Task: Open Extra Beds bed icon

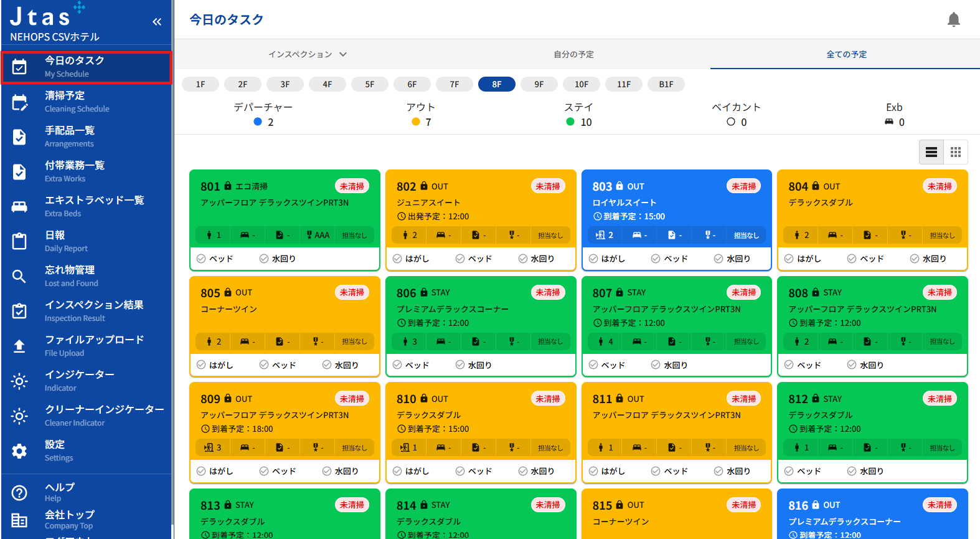Action: coord(19,206)
